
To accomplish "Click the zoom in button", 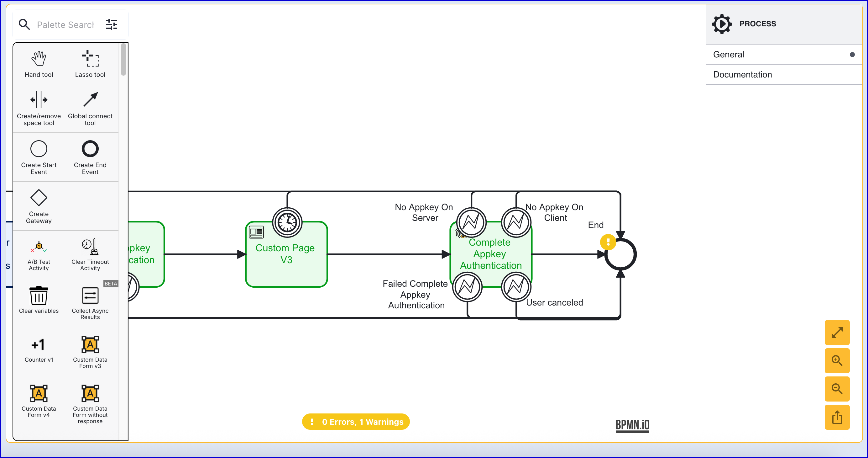I will coord(837,360).
